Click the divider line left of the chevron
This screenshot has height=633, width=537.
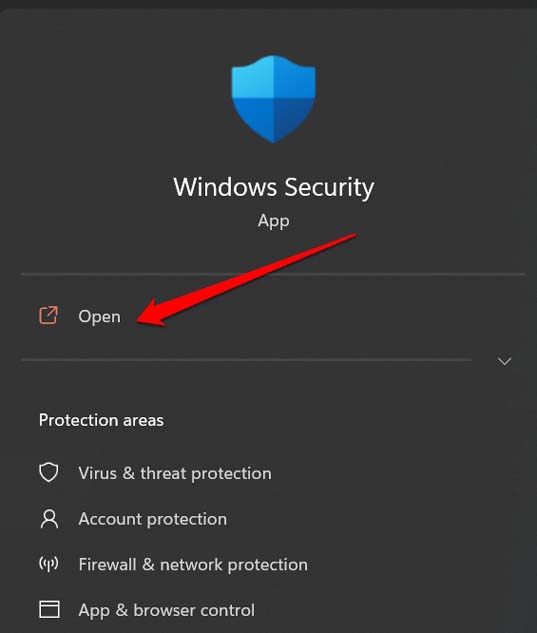[246, 359]
